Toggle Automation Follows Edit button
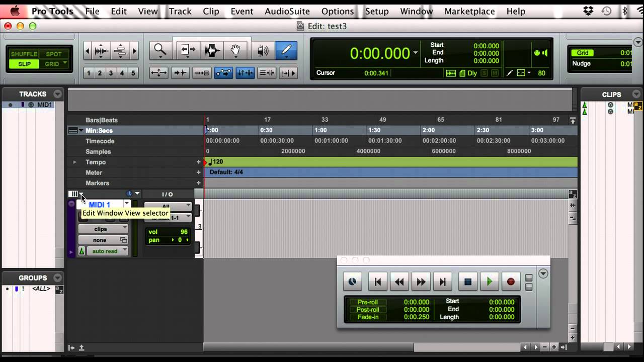644x362 pixels. click(x=223, y=73)
